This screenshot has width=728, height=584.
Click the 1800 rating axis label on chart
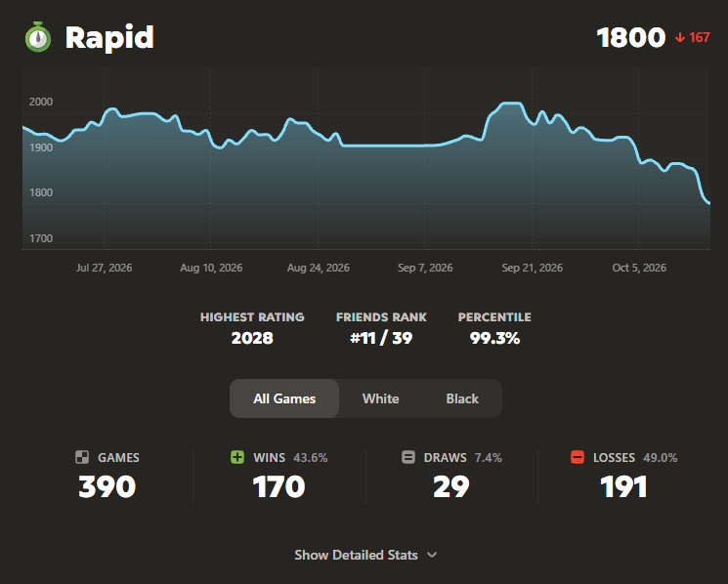click(41, 192)
